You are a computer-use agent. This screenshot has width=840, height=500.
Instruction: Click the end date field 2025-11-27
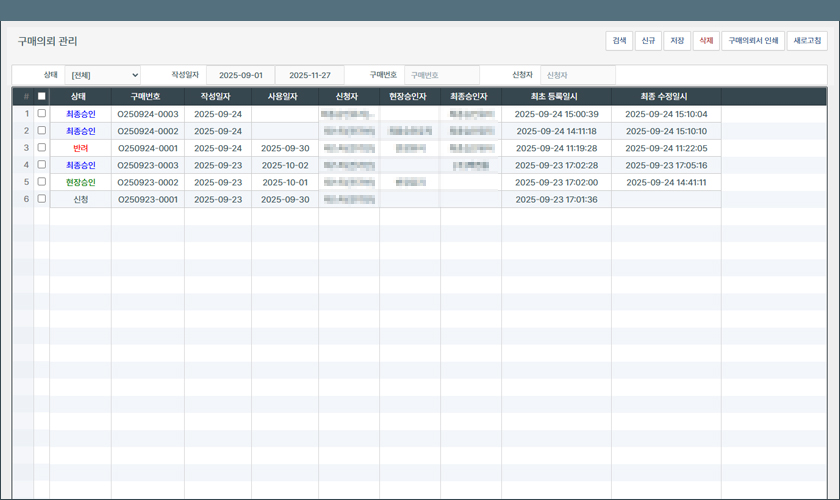tap(309, 75)
